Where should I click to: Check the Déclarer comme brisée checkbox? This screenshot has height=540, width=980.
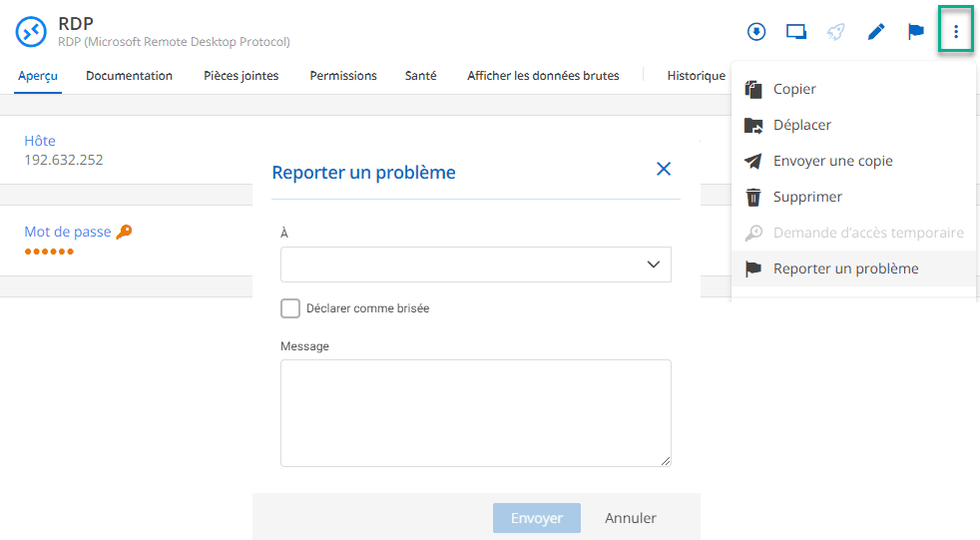(290, 308)
